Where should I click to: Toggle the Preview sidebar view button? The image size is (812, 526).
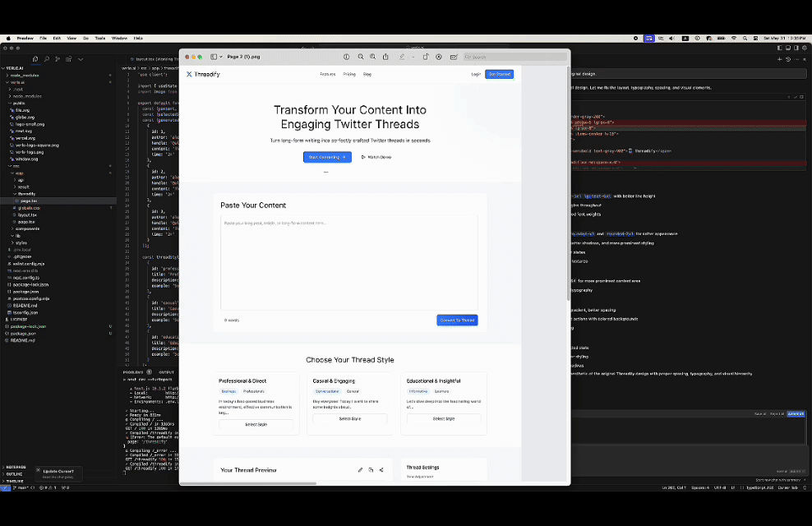(214, 57)
